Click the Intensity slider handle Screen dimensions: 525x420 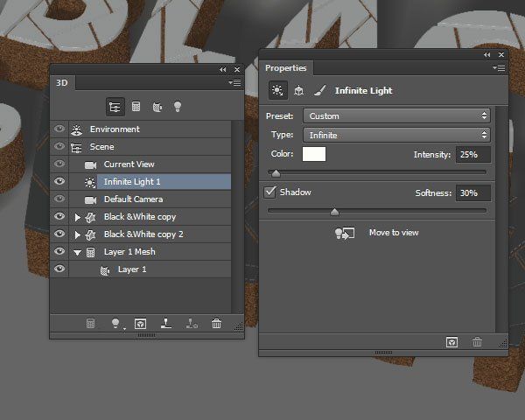click(x=276, y=173)
